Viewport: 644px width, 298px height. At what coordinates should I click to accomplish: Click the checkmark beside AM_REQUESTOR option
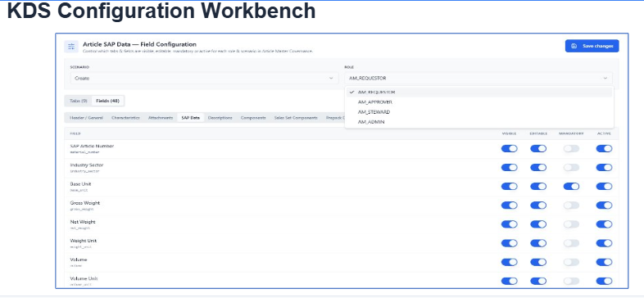352,93
